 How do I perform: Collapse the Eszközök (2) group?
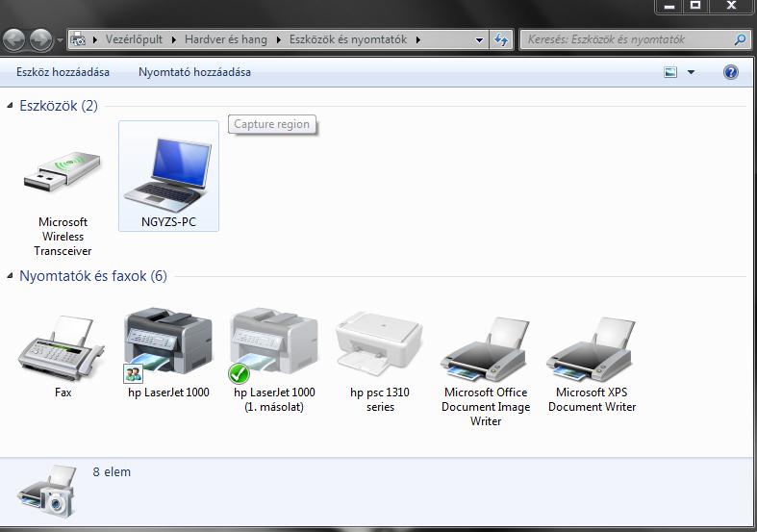pyautogui.click(x=10, y=105)
